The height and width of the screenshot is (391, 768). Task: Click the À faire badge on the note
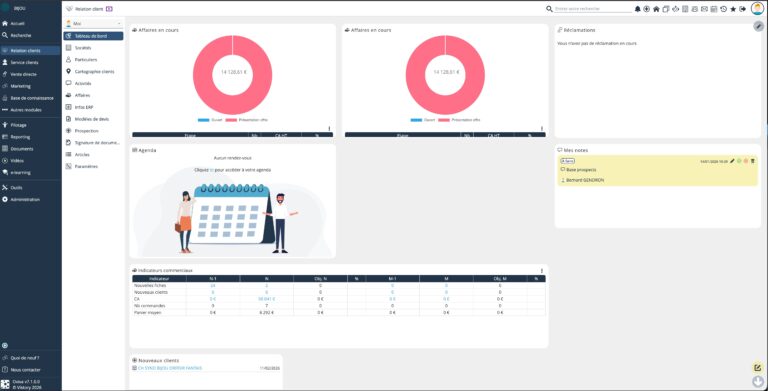click(568, 161)
